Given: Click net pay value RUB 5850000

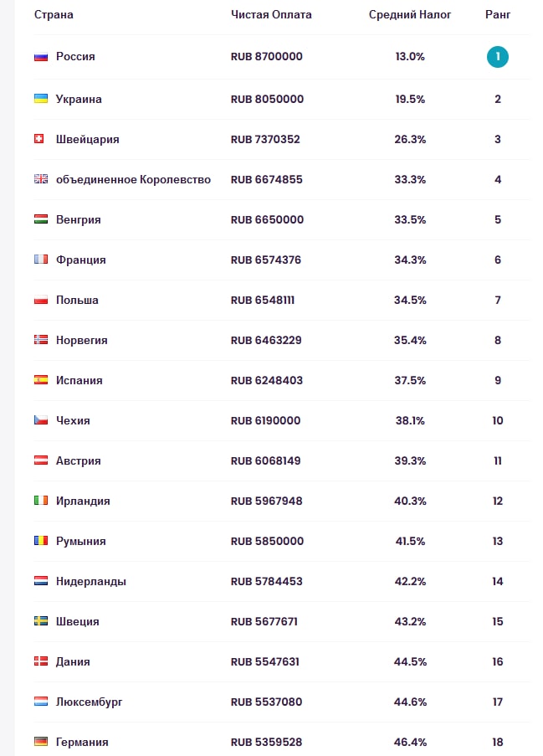Looking at the screenshot, I should (267, 541).
